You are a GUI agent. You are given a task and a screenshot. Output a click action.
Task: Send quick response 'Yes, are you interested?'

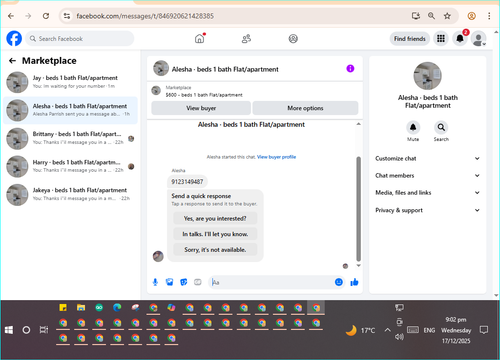[x=215, y=218]
